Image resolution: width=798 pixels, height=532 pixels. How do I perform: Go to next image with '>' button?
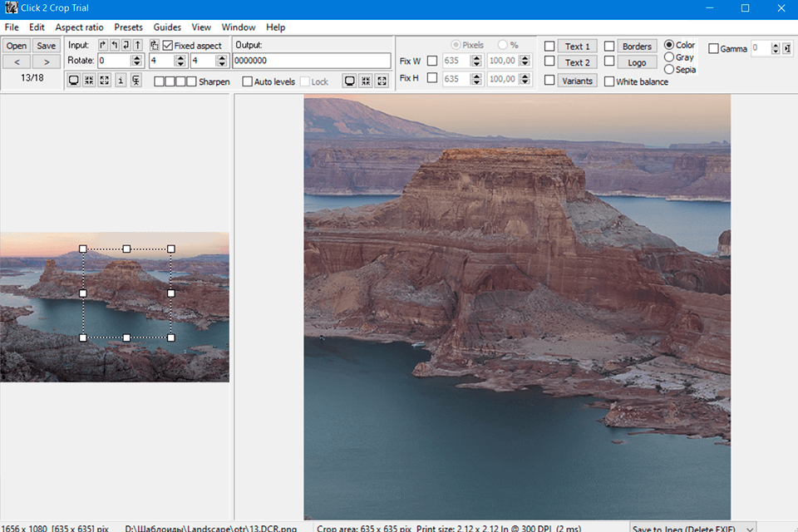(47, 62)
